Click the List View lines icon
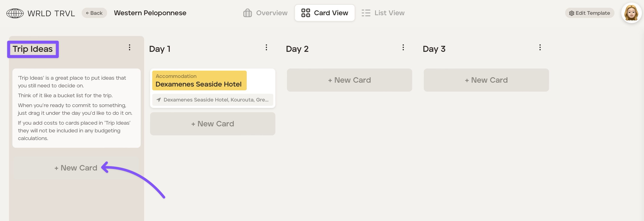 click(366, 13)
